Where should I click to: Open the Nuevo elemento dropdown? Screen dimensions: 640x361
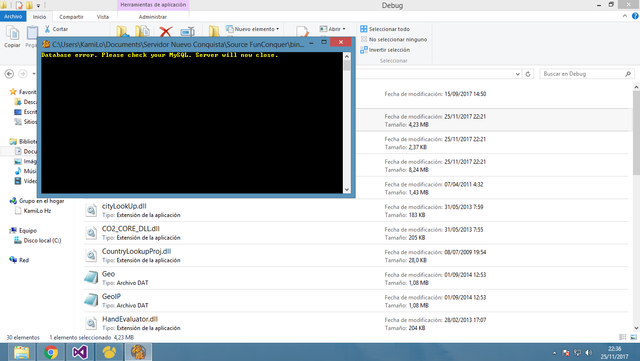coord(253,29)
